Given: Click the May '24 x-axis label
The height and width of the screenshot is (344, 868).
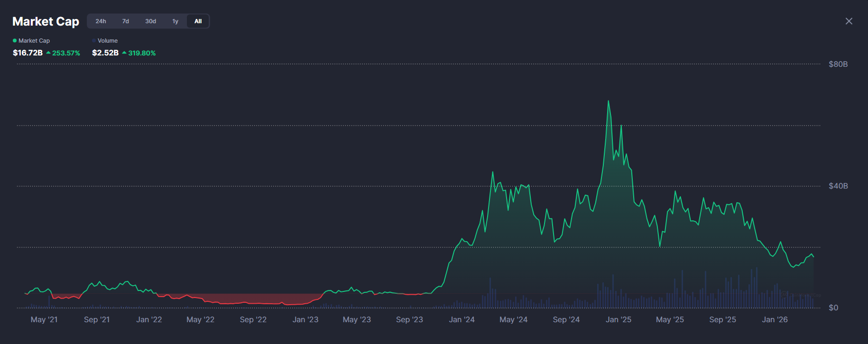Looking at the screenshot, I should pyautogui.click(x=513, y=319).
